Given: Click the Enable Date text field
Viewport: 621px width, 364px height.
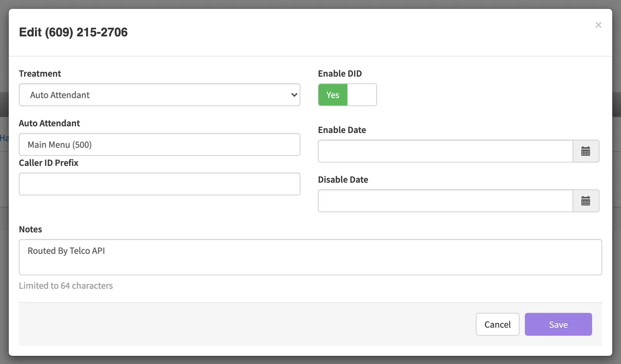Looking at the screenshot, I should coord(446,151).
